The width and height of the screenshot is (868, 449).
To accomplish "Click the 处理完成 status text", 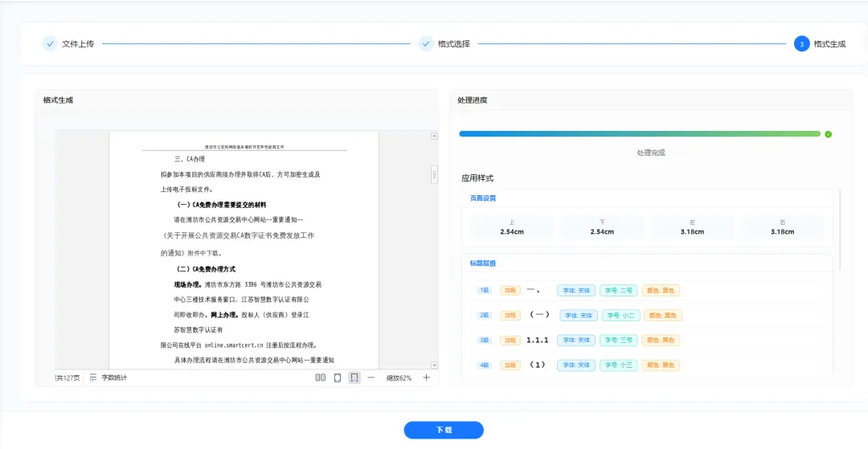I will click(x=651, y=153).
